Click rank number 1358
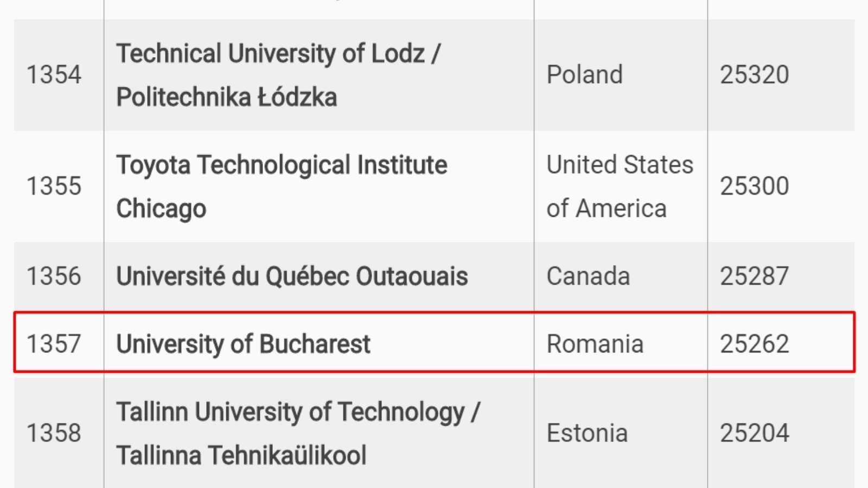868x488 pixels. 54,433
